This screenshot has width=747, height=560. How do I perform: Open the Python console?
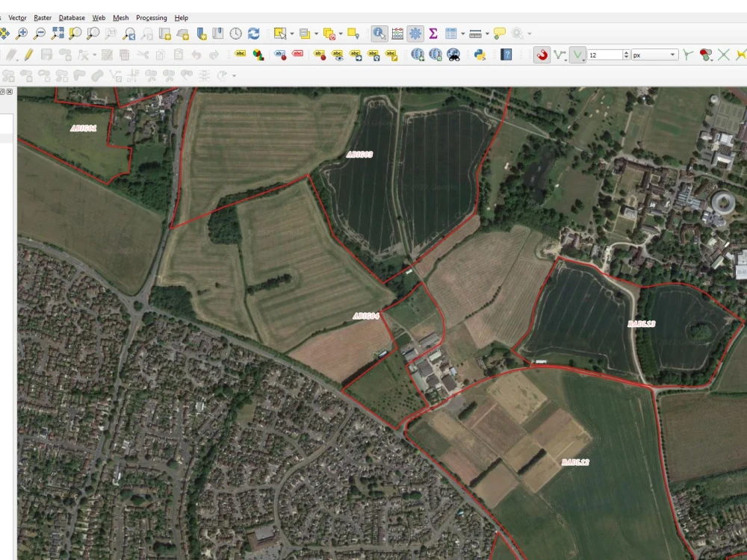coord(480,55)
